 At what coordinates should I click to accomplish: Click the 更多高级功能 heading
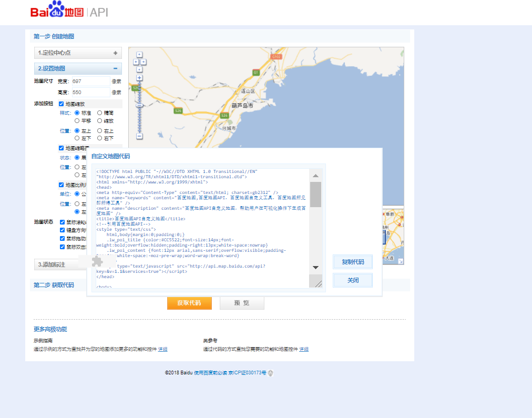tap(50, 329)
